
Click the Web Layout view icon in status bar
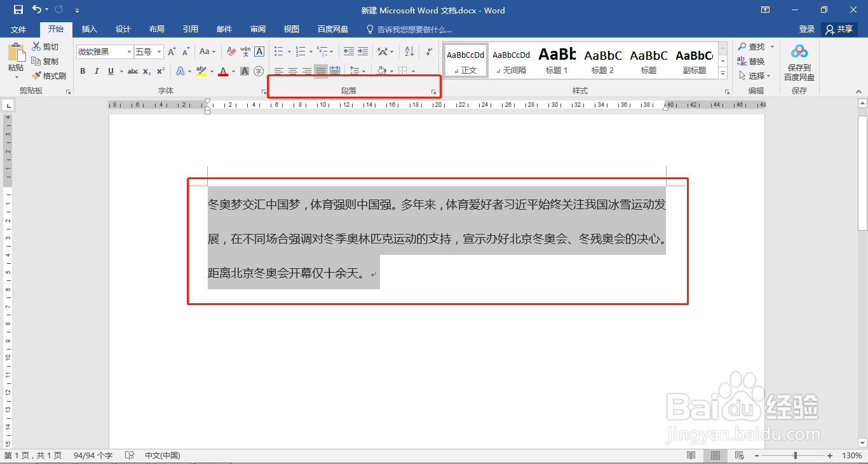click(739, 456)
